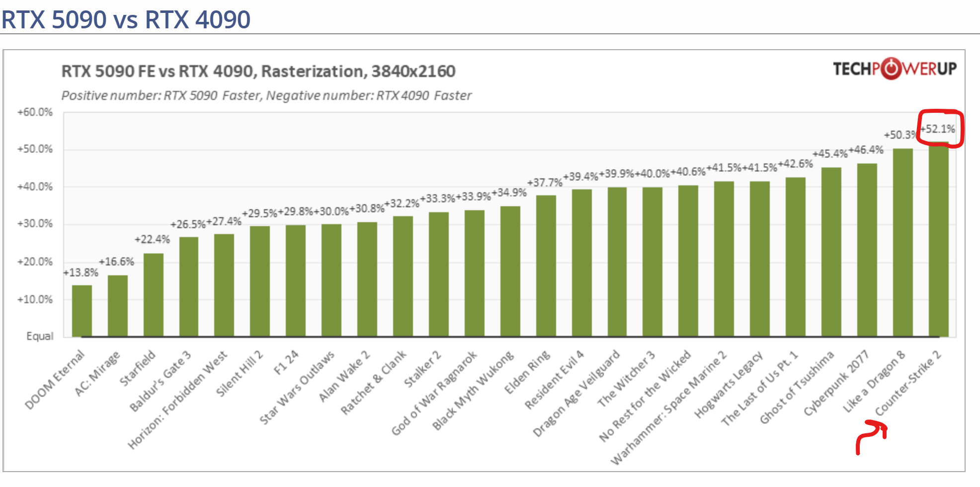Click the +30.8% value label
The image size is (980, 487).
pyautogui.click(x=367, y=208)
